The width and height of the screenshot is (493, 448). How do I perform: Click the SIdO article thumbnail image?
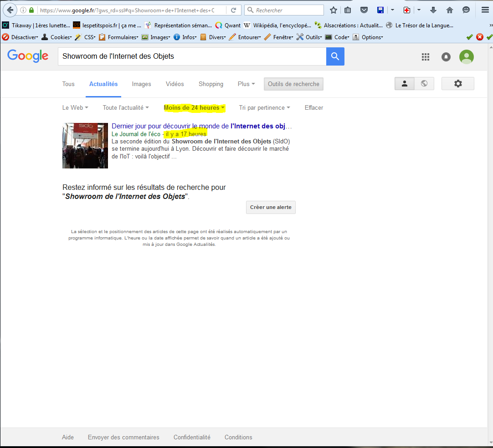[85, 146]
